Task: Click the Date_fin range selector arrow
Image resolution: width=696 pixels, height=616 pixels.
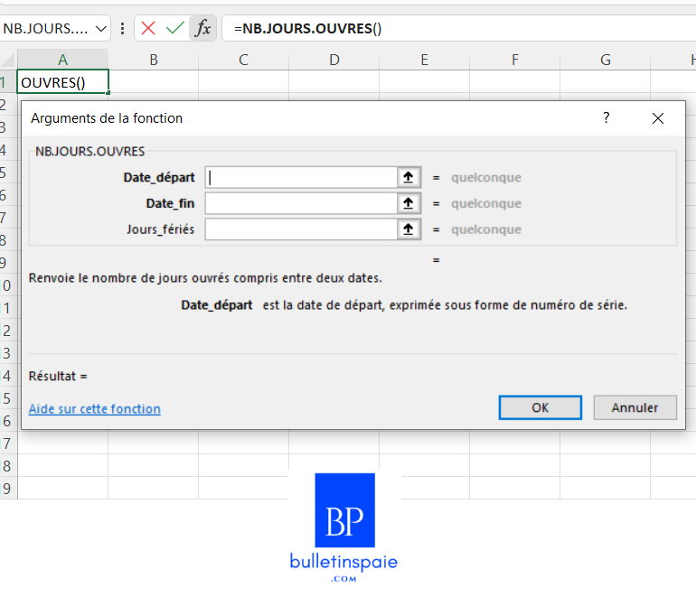Action: [x=409, y=203]
